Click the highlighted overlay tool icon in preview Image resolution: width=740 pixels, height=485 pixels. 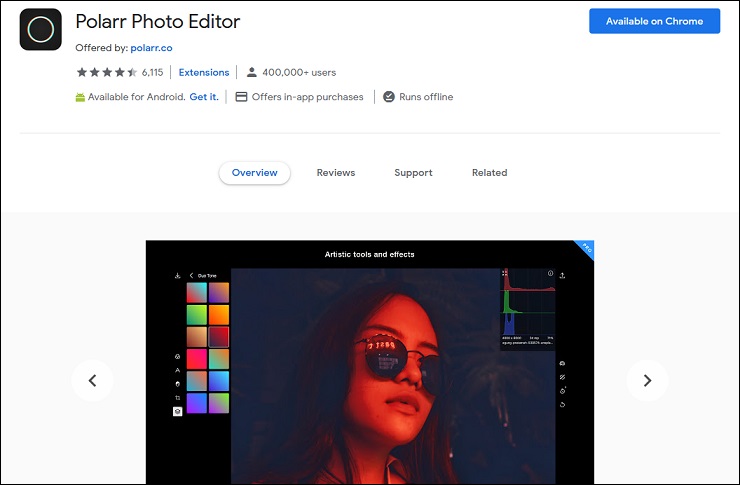coord(177,411)
